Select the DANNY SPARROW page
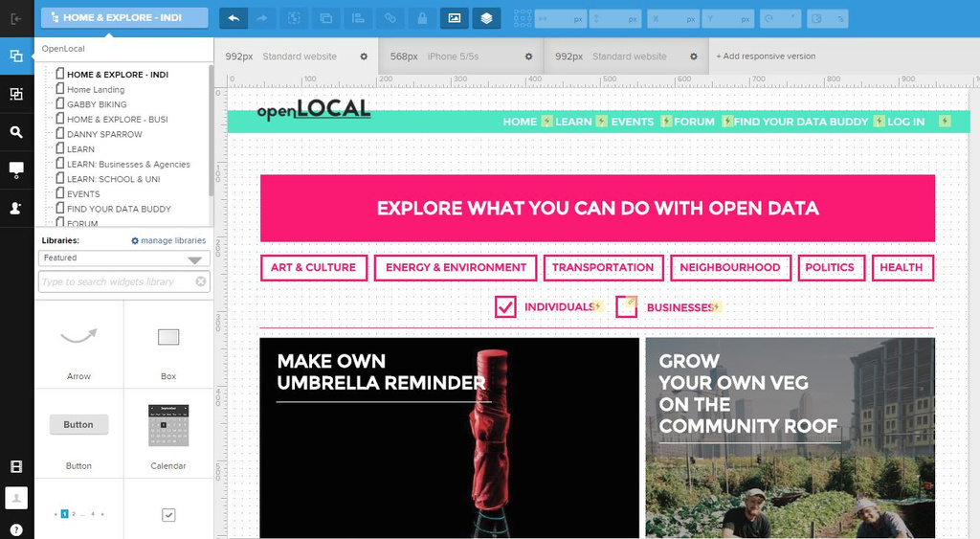 click(104, 134)
